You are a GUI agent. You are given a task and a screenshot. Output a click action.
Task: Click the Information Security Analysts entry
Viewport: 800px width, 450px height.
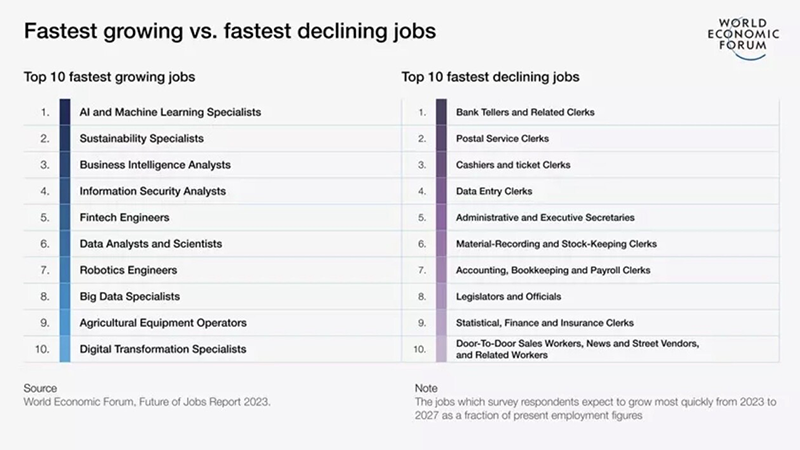tap(152, 191)
